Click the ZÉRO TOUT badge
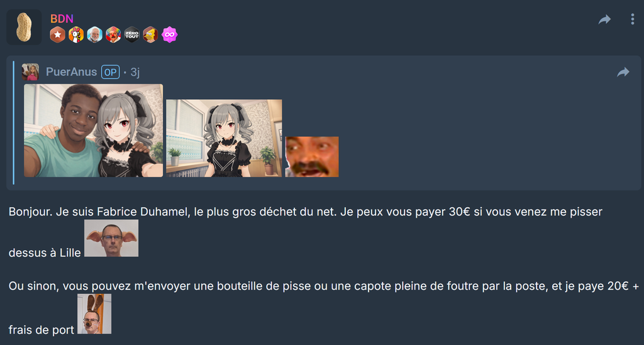This screenshot has height=345, width=644. pos(132,35)
